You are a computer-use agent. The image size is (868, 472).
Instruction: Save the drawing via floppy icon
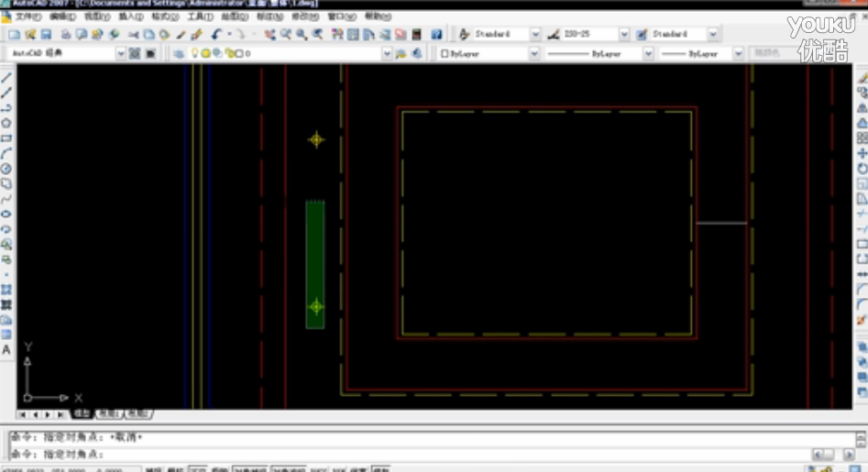pyautogui.click(x=47, y=34)
